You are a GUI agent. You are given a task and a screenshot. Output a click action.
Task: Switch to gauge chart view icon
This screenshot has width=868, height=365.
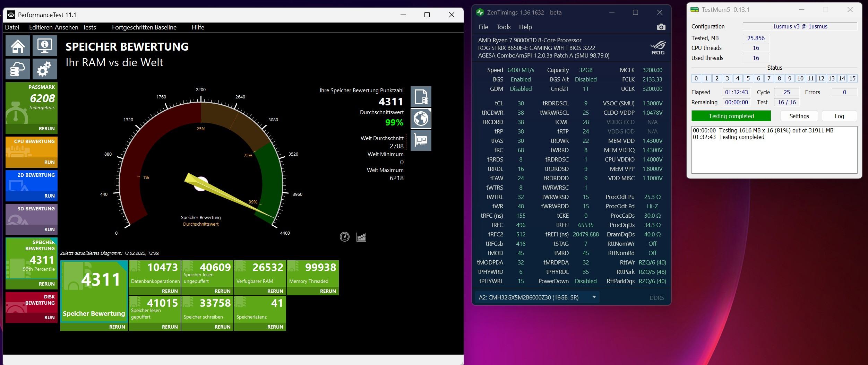pyautogui.click(x=344, y=237)
